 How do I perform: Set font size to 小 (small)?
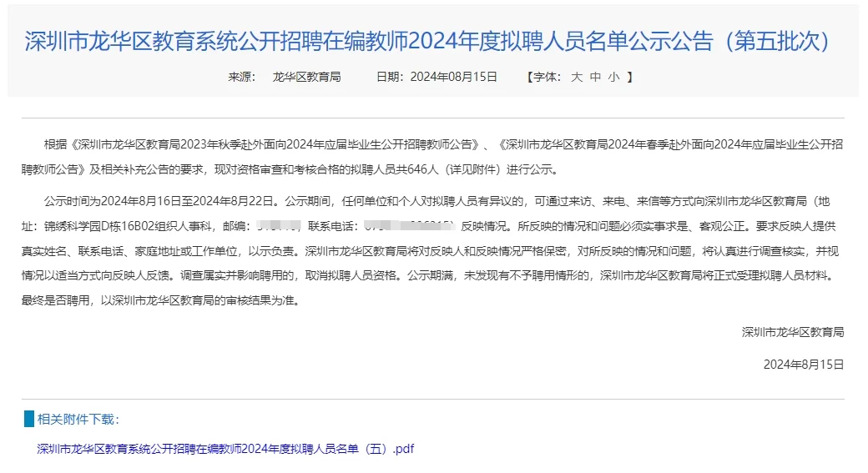(613, 77)
